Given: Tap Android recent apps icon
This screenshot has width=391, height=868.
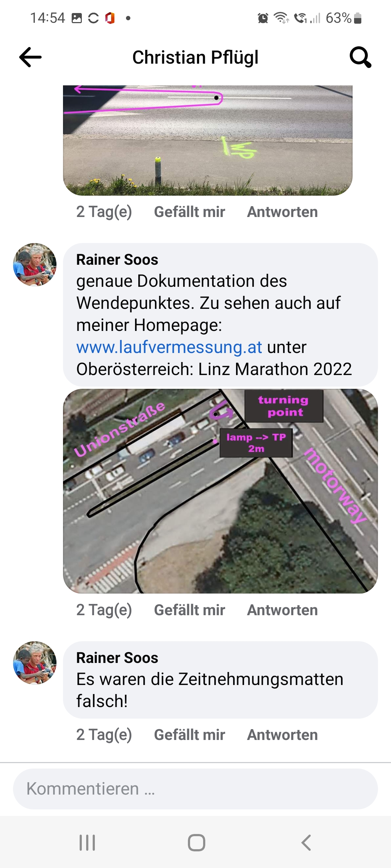Looking at the screenshot, I should pos(87,843).
